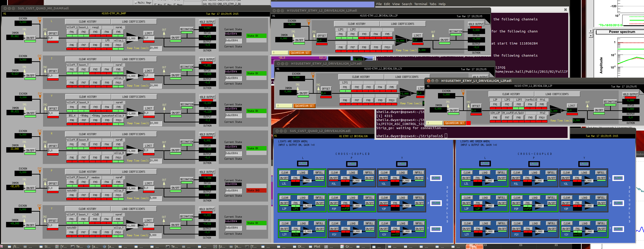Click LIMIT button in L2_DRIVEALIGN_L2P window
The height and width of the screenshot is (249, 644).
pyautogui.click(x=418, y=35)
